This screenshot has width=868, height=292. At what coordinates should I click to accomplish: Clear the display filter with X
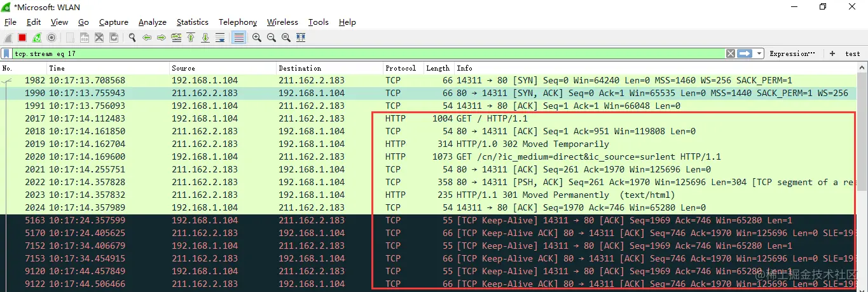click(x=731, y=53)
